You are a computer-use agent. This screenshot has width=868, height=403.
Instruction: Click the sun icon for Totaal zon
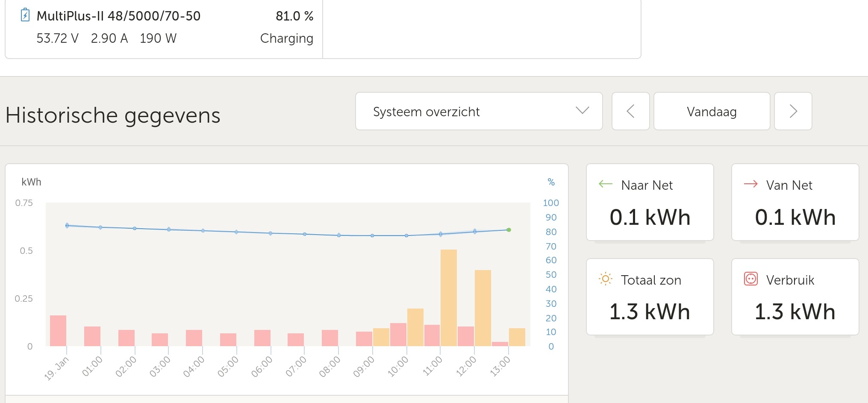(x=605, y=279)
